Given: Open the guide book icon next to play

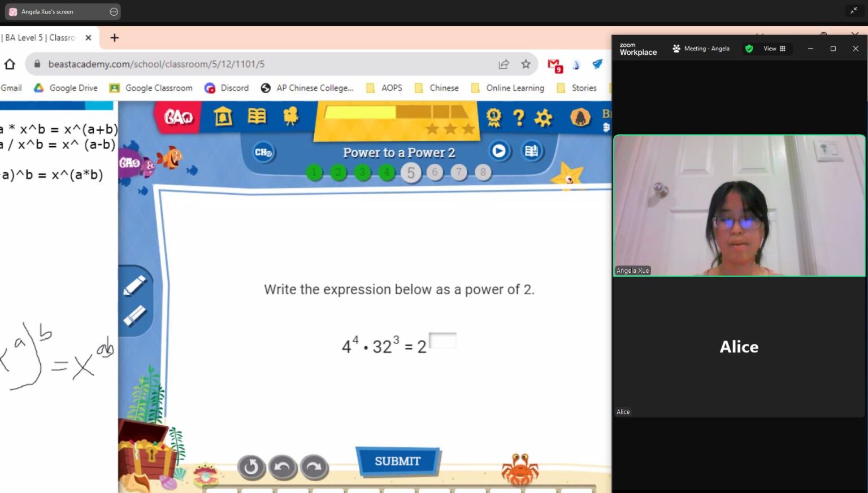Looking at the screenshot, I should click(531, 151).
